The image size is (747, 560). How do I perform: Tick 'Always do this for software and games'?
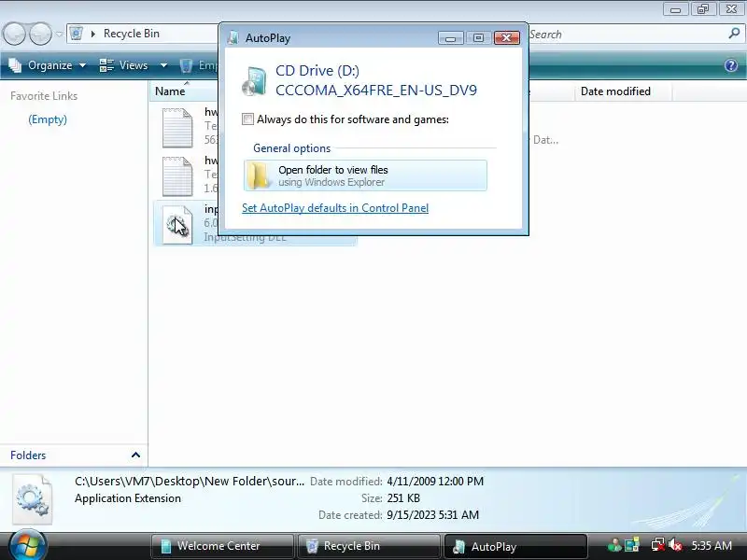pyautogui.click(x=247, y=119)
